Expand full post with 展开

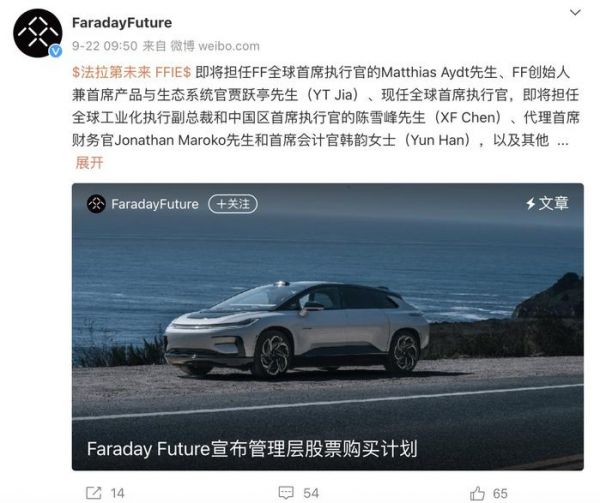coord(89,163)
